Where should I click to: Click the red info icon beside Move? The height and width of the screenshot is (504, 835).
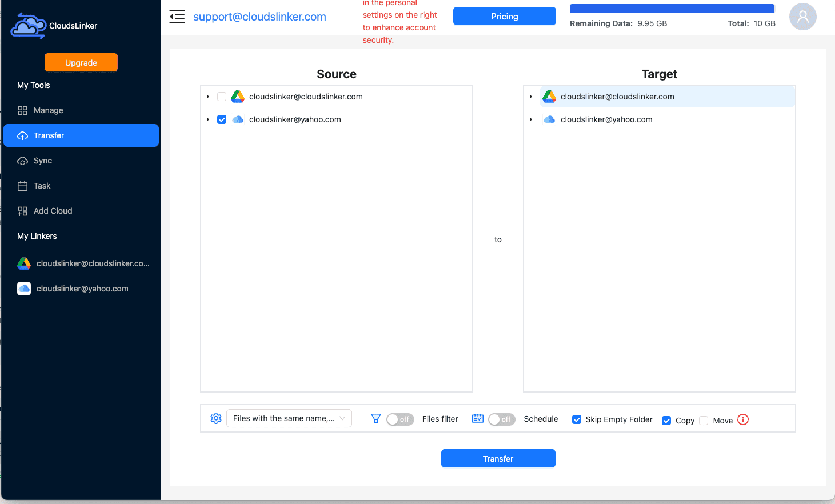coord(743,419)
